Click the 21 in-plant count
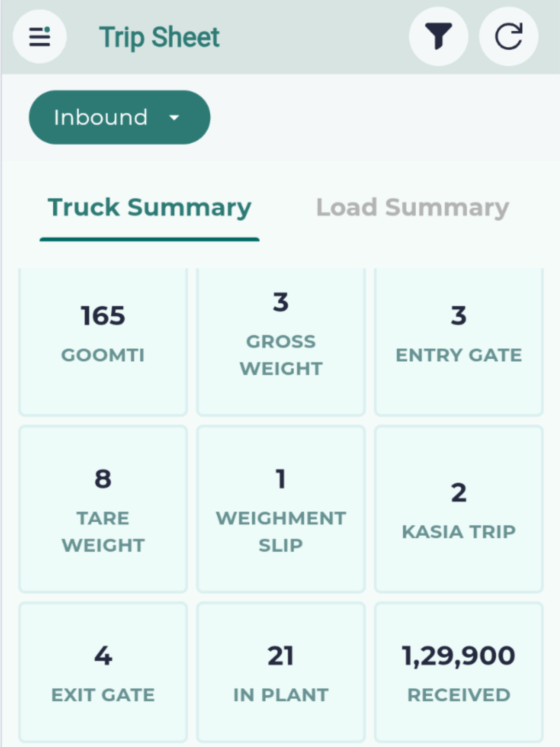 (281, 656)
